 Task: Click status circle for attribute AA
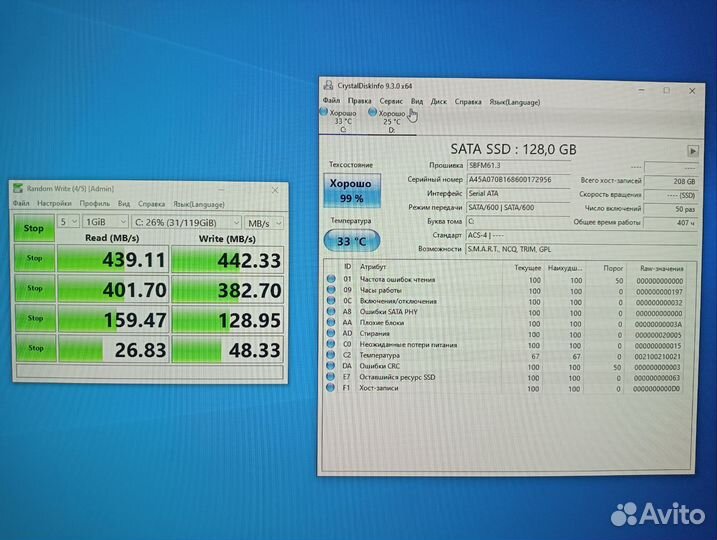coord(331,322)
